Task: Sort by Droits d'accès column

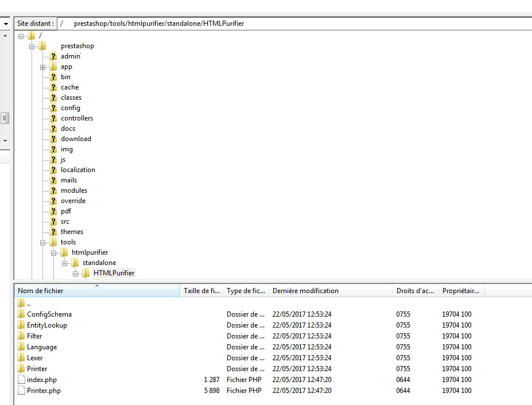Action: pos(415,291)
